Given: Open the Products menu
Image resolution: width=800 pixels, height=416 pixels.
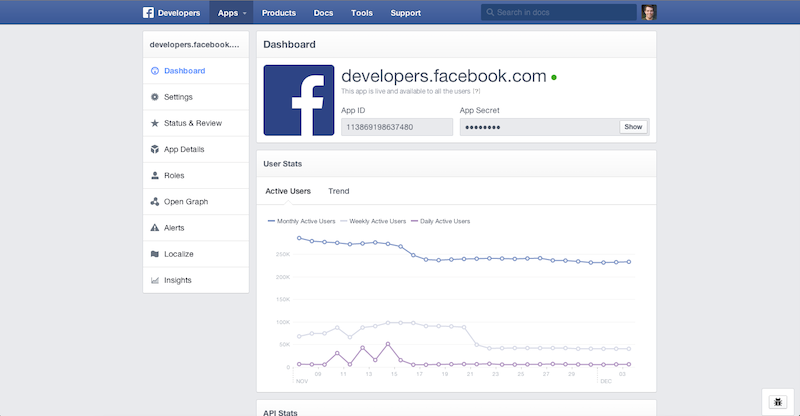Looking at the screenshot, I should point(279,13).
